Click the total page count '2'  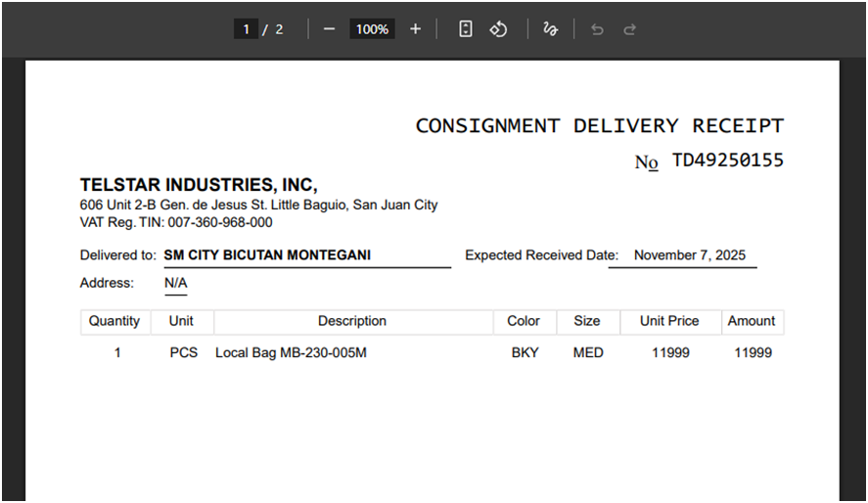click(279, 29)
